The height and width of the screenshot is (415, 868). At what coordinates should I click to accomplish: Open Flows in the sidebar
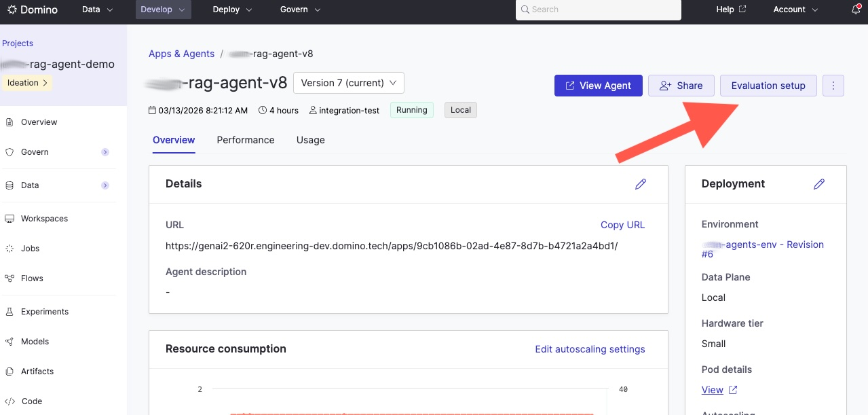click(x=32, y=278)
